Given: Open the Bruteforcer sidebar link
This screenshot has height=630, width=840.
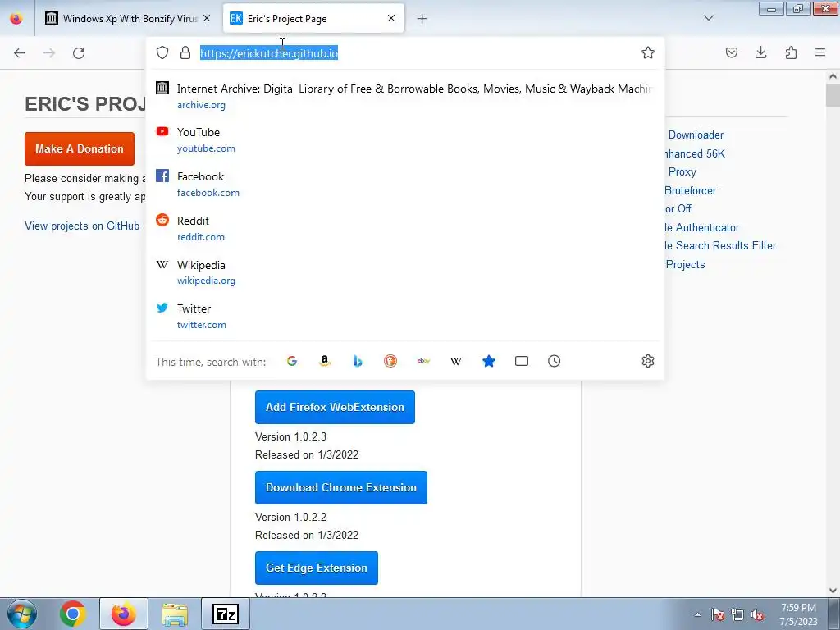Looking at the screenshot, I should pyautogui.click(x=690, y=190).
